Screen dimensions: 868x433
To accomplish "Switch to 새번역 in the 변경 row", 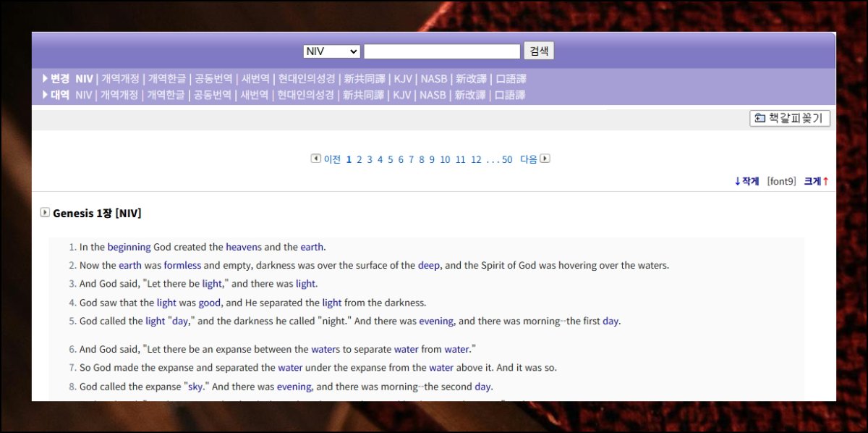I will tap(255, 79).
